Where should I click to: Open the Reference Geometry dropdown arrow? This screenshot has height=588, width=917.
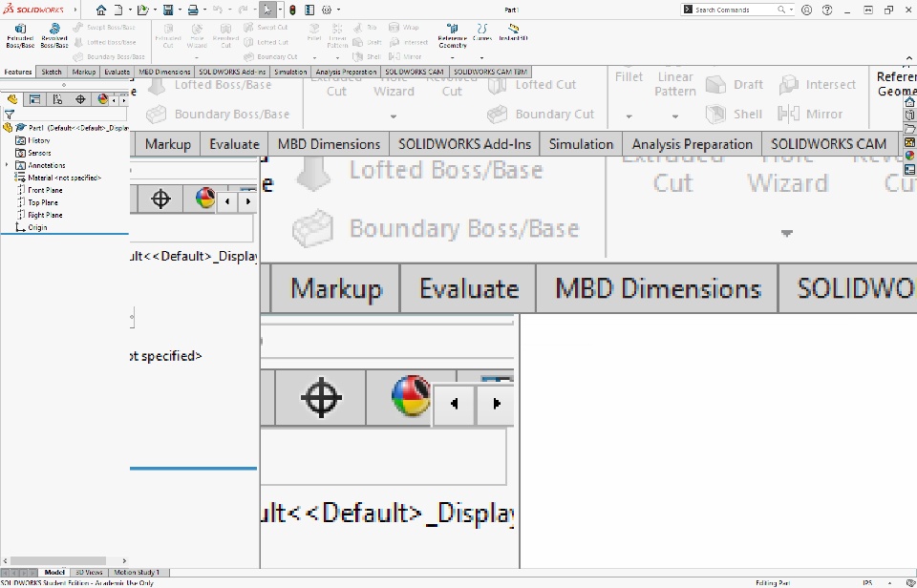click(452, 57)
